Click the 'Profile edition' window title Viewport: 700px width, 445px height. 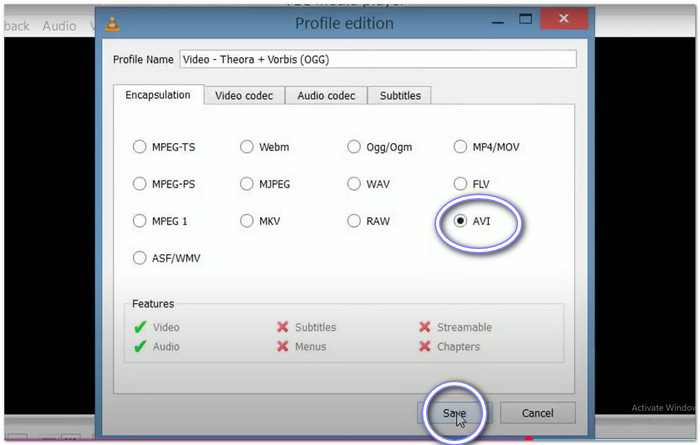point(345,23)
